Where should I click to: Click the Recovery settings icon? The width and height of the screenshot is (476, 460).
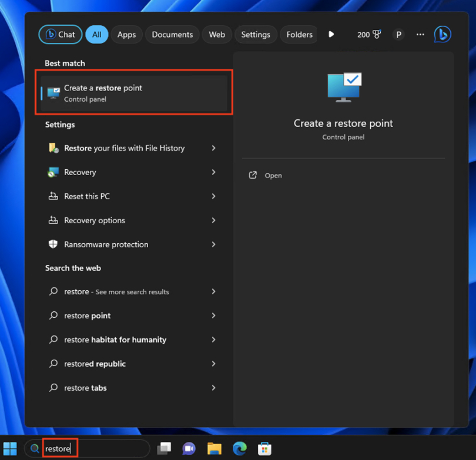53,172
